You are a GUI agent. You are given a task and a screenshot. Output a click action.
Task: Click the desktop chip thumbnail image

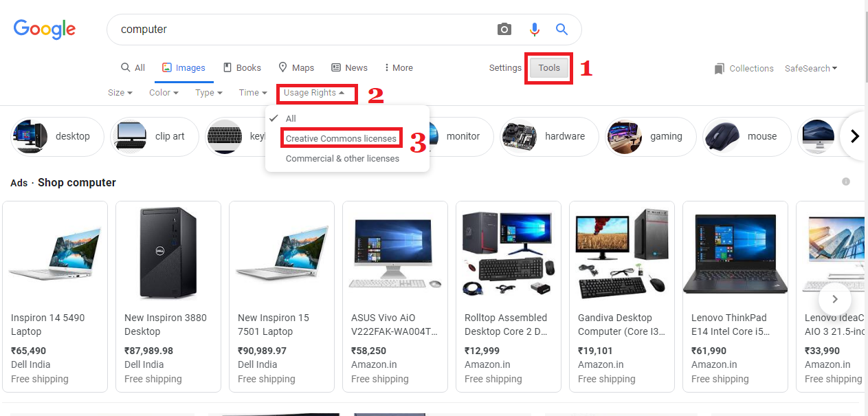click(30, 136)
